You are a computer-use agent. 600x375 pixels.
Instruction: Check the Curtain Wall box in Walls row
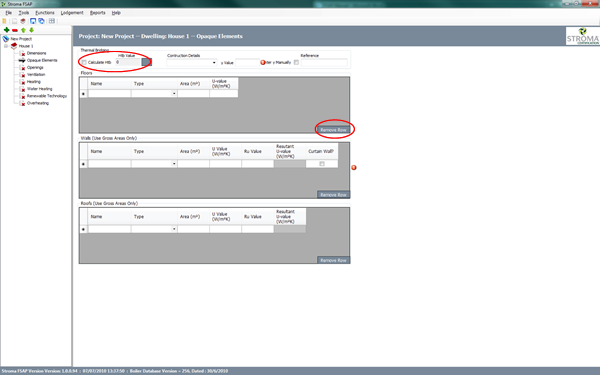pos(322,164)
